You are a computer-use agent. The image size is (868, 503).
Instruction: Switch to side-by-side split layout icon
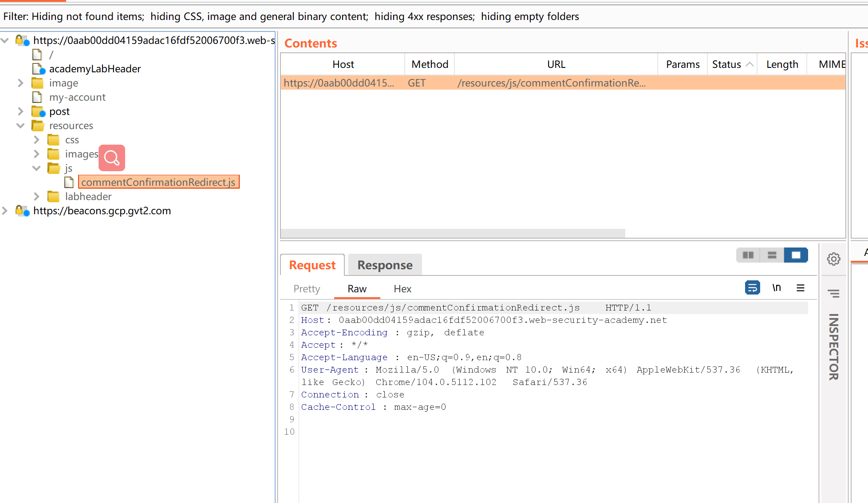coord(748,255)
